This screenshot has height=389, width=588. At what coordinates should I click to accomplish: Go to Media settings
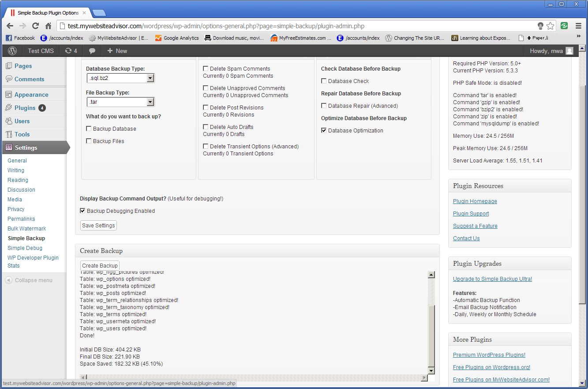tap(15, 200)
